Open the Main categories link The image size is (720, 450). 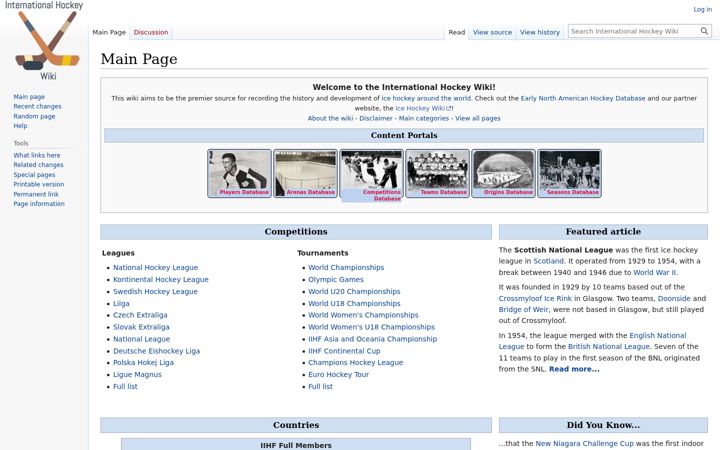point(423,118)
